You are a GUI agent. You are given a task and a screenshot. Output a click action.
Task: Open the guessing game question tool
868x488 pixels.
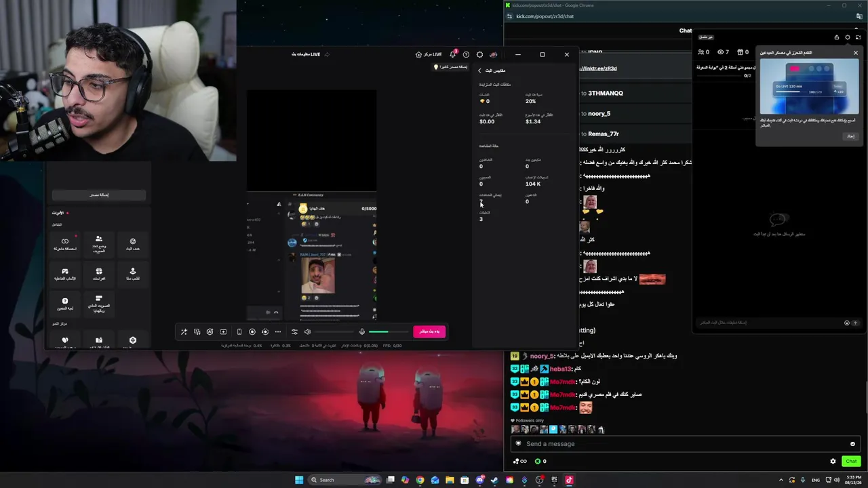click(x=65, y=303)
